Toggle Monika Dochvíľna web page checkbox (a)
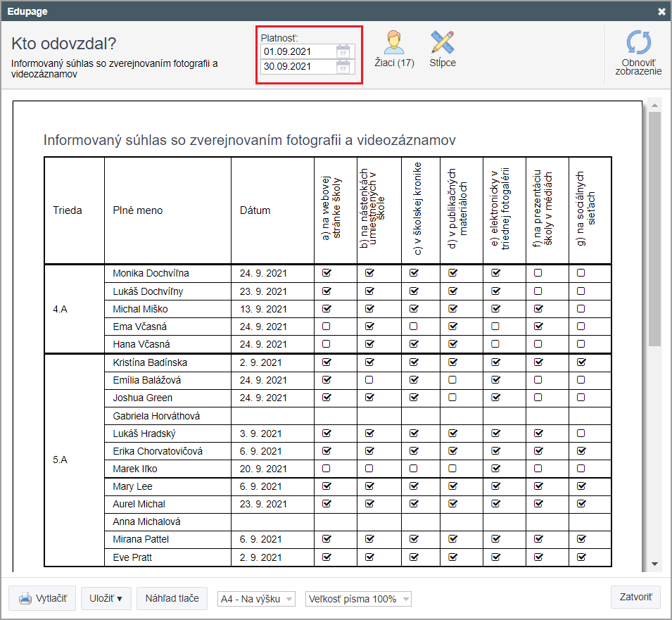672x620 pixels. click(327, 273)
